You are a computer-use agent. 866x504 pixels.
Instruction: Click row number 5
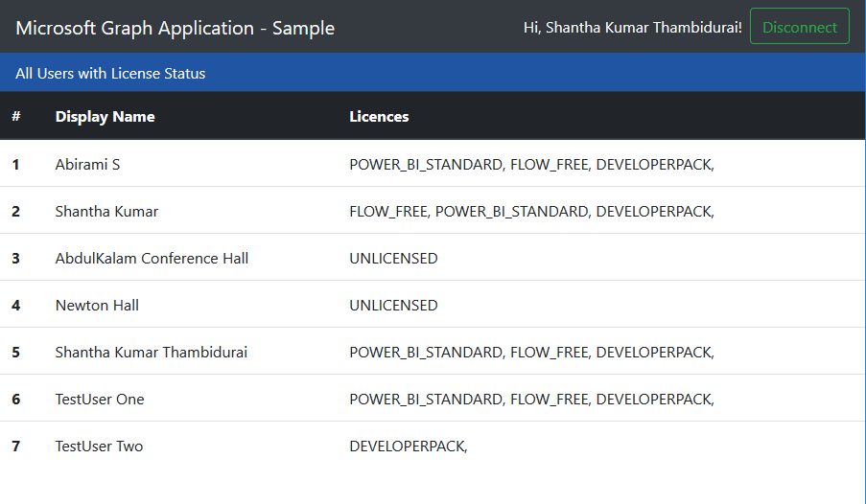(15, 353)
